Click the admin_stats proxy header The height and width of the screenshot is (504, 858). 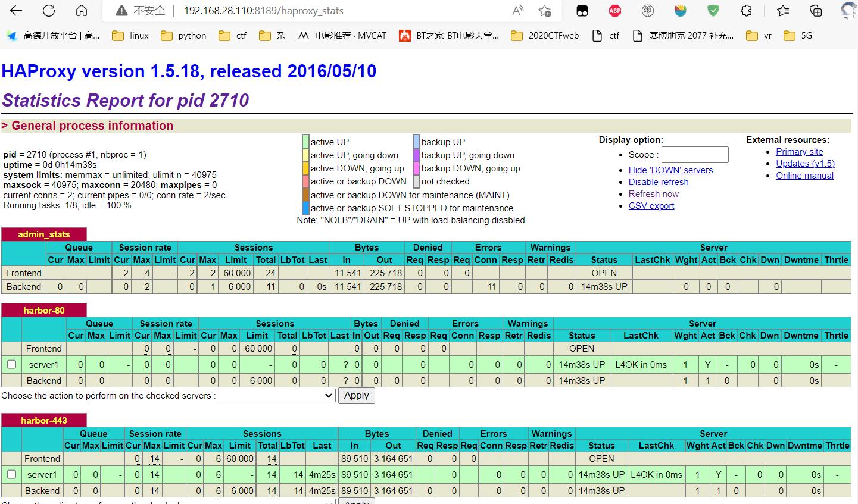click(x=44, y=234)
